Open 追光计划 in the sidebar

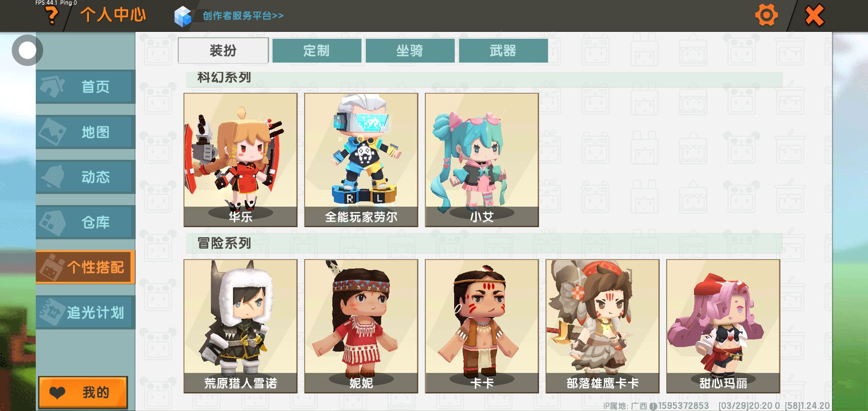[x=86, y=312]
